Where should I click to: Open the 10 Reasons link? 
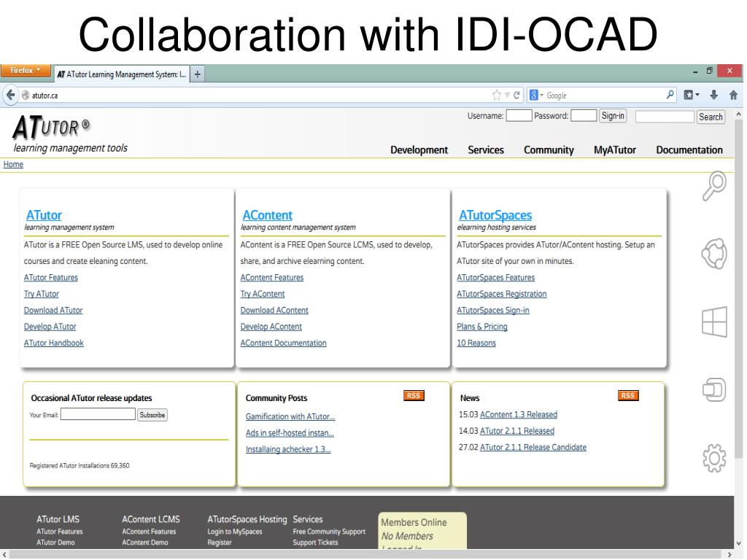coord(476,343)
